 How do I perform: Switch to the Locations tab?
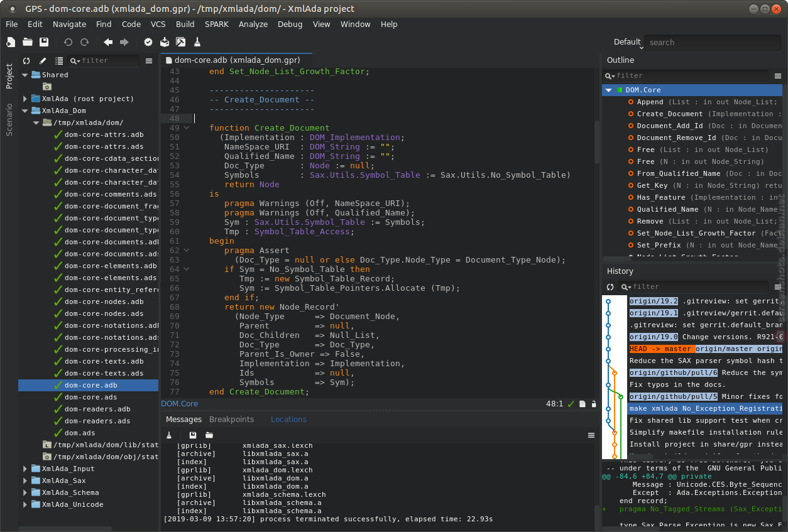point(288,419)
